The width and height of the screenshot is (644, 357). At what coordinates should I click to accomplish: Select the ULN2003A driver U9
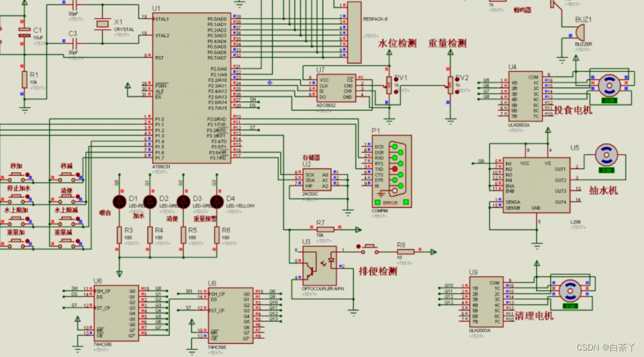(x=487, y=302)
